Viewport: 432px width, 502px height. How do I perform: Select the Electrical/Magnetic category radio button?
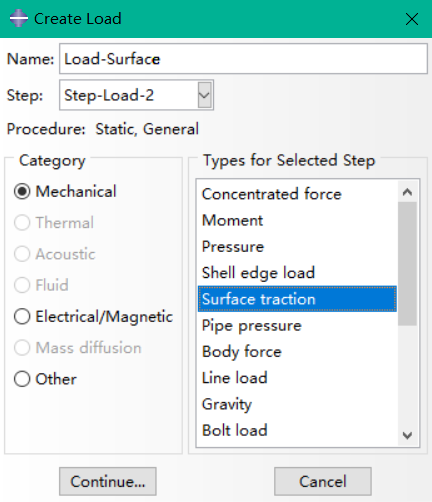[x=22, y=316]
